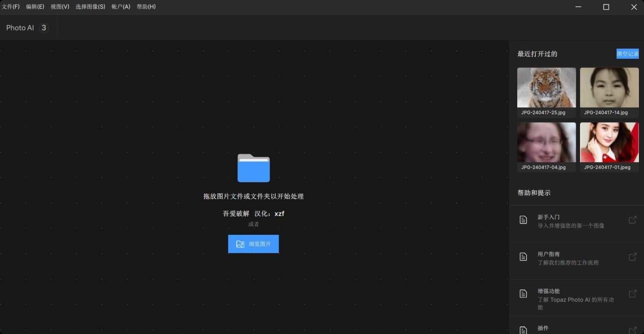Click the blue folder icon

pos(254,168)
